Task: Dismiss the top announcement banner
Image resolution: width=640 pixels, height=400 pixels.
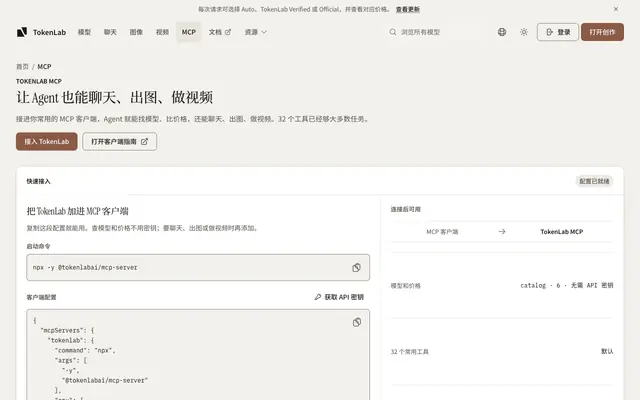Action: [x=616, y=9]
